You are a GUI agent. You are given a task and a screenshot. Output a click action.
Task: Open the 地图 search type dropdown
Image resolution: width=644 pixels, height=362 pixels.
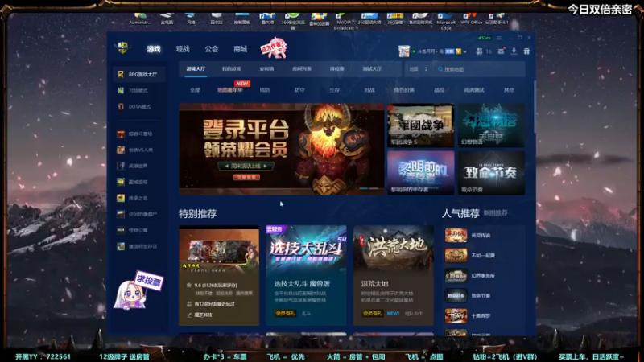click(x=418, y=69)
